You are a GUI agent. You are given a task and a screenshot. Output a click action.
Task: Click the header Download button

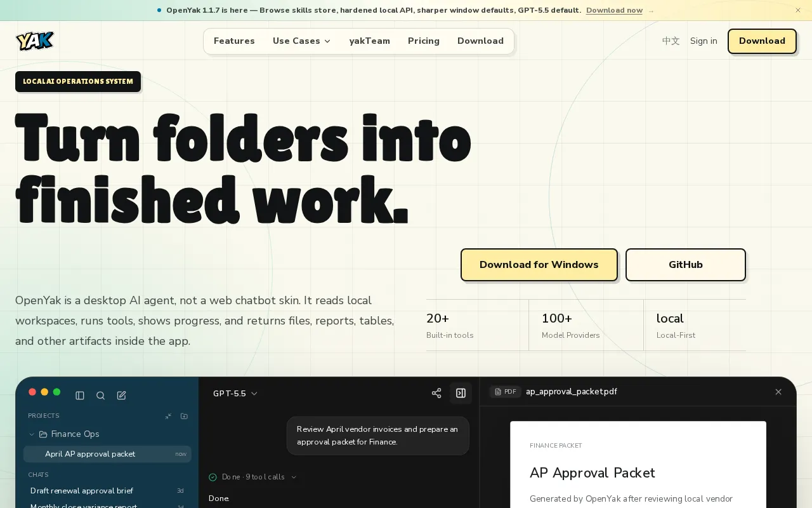click(x=762, y=41)
